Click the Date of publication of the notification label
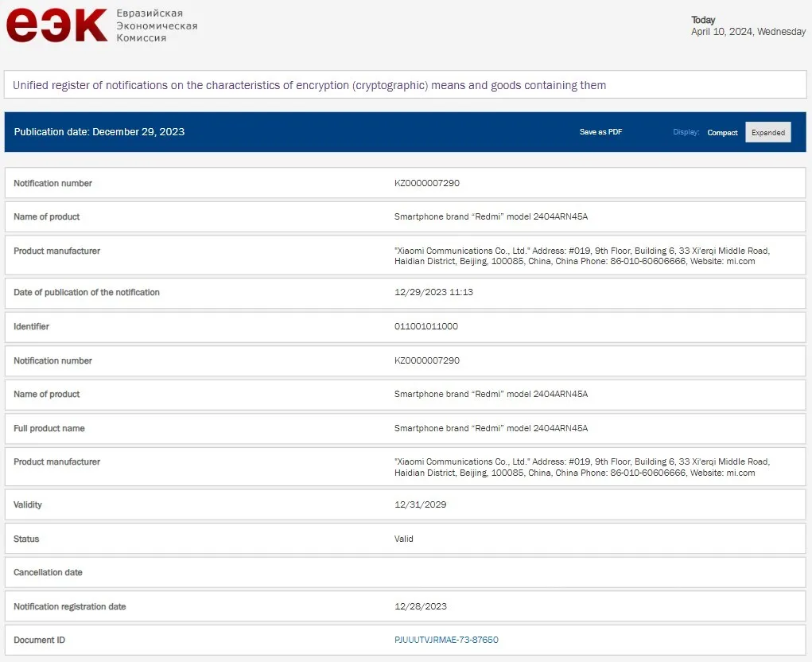This screenshot has width=812, height=662. tap(87, 292)
